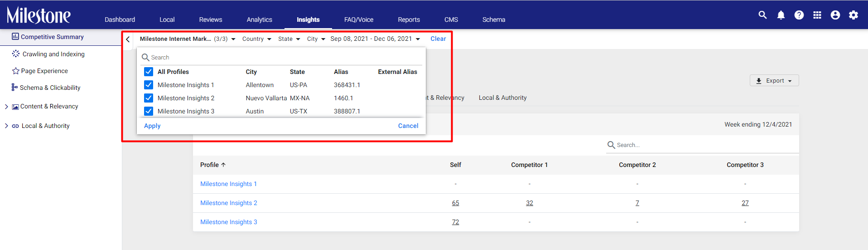Click the Clear filters link
Image resolution: width=868 pixels, height=250 pixels.
tap(438, 39)
